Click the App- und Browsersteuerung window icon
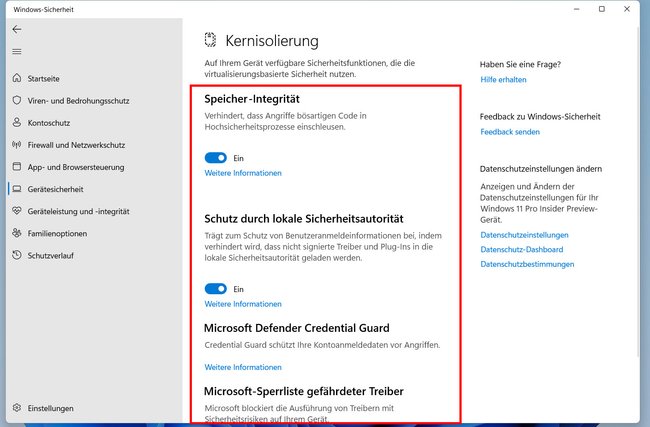The height and width of the screenshot is (427, 650). coord(17,167)
